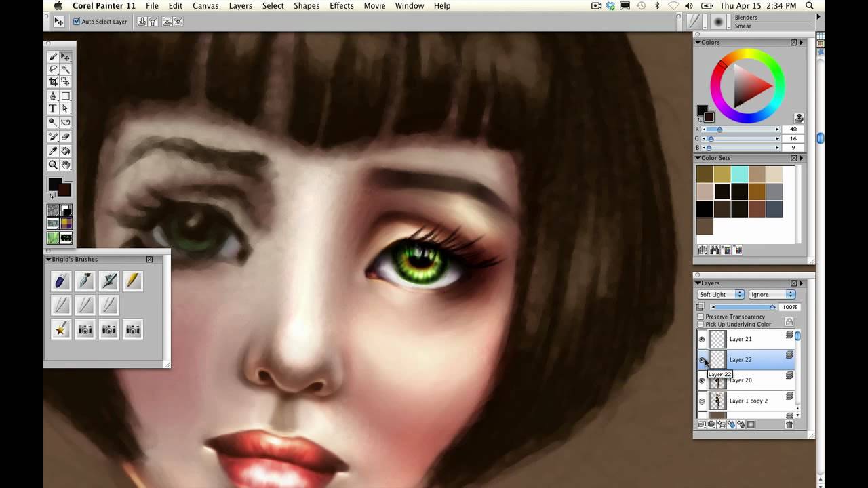Screen dimensions: 868x488
Task: Click the blue marker brush in Brigid's Brushes
Action: click(x=61, y=280)
